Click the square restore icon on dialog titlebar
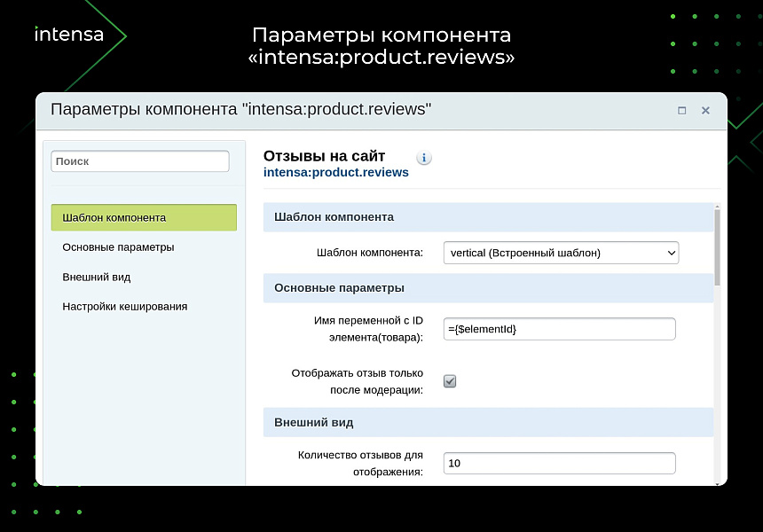 click(681, 111)
